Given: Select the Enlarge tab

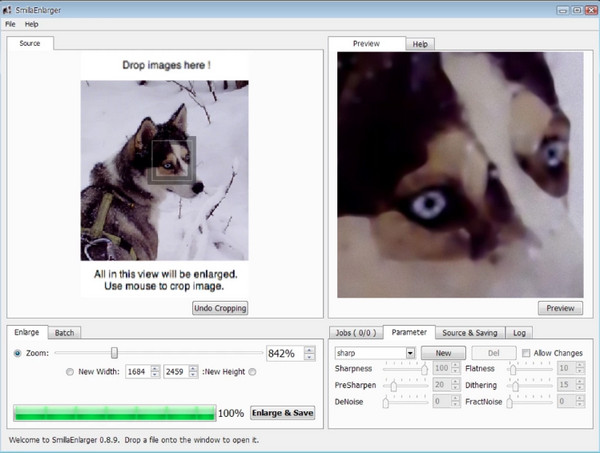Looking at the screenshot, I should point(27,332).
